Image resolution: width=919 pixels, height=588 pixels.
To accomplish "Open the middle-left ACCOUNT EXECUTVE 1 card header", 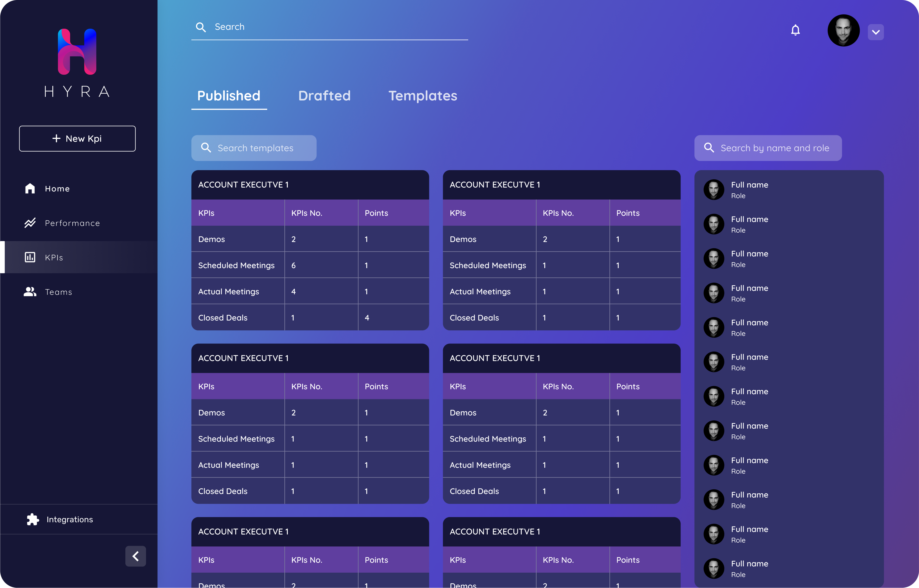I will point(310,358).
